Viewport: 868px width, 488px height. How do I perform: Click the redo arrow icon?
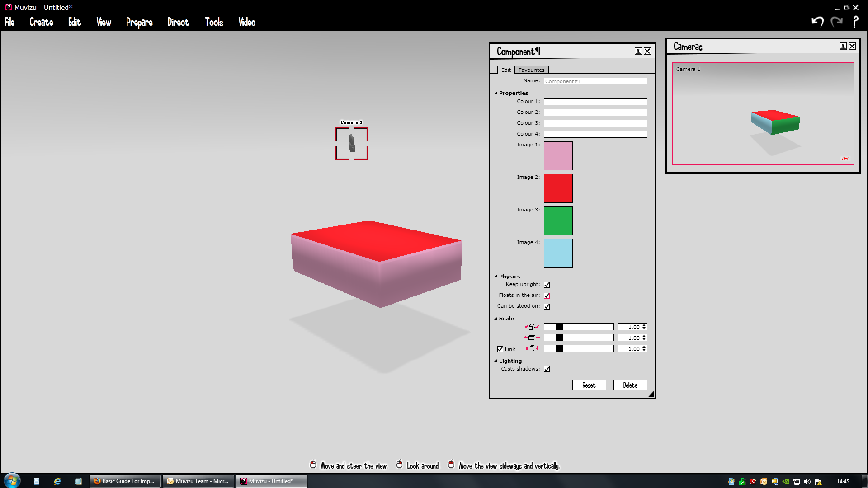pos(837,21)
